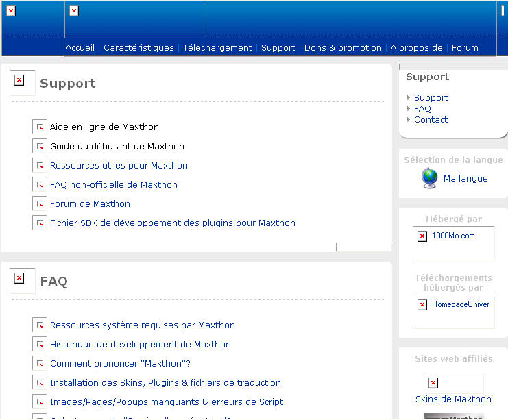The height and width of the screenshot is (420, 508).
Task: Click the arrow bullet before sidebar FAQ link
Action: click(409, 108)
